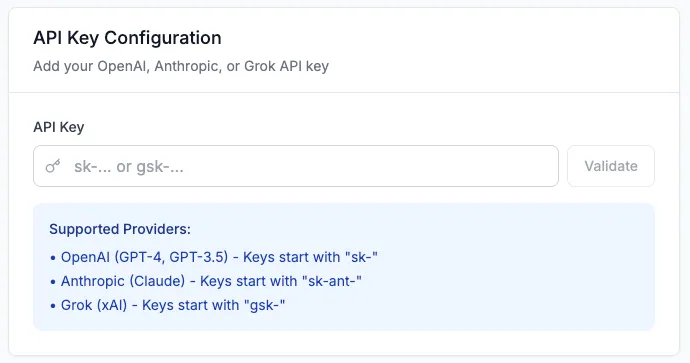
Task: Click the Anthropic (Claude) provider line
Action: coord(206,281)
